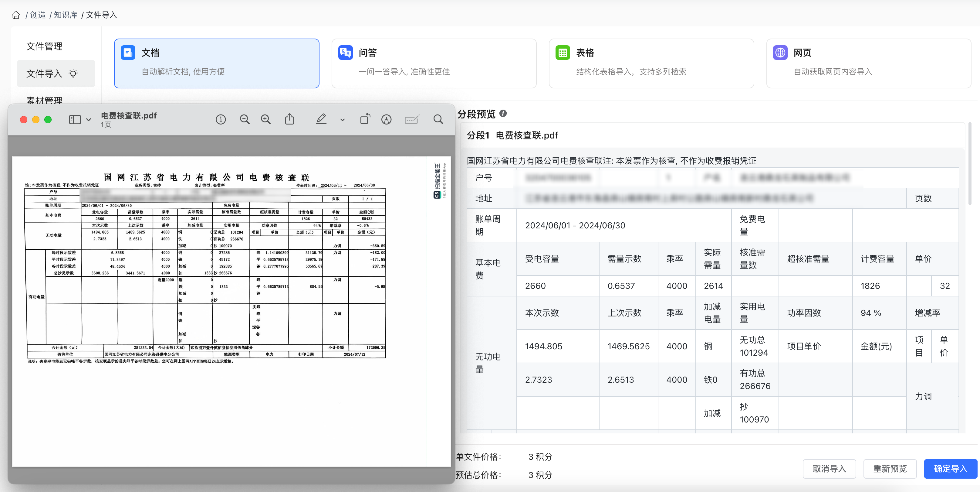Click the 取消导入 button
This screenshot has height=492, width=980.
tap(829, 469)
